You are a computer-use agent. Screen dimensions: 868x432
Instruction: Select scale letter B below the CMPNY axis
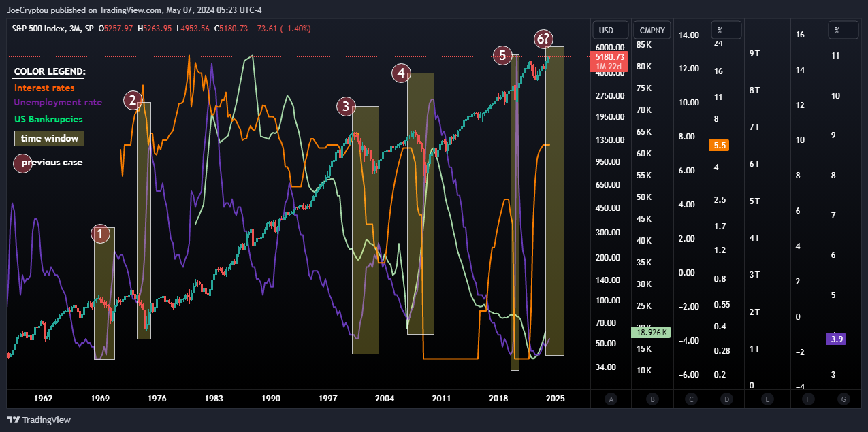[x=652, y=400]
